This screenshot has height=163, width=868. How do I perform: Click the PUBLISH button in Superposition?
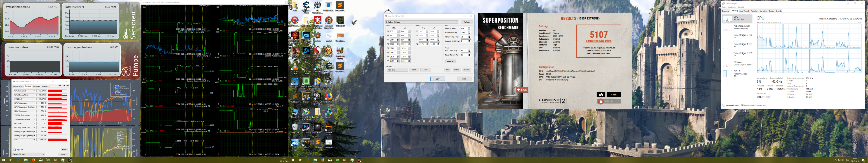point(609,101)
